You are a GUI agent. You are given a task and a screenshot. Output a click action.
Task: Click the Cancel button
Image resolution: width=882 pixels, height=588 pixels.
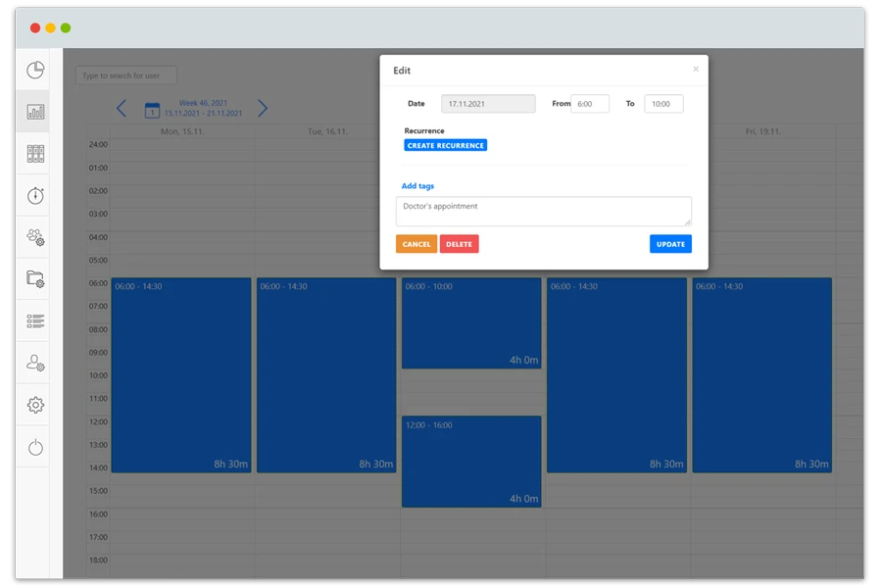click(x=416, y=244)
